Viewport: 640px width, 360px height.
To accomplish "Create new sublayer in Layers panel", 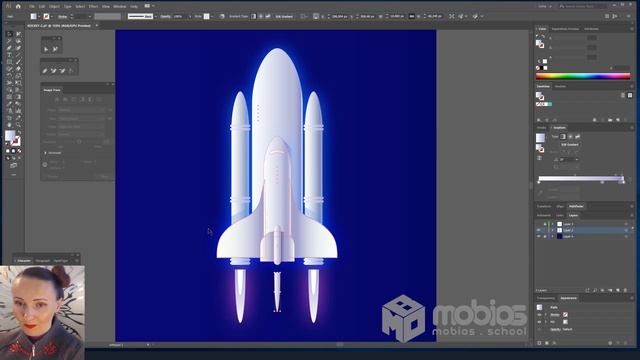I will click(x=610, y=290).
